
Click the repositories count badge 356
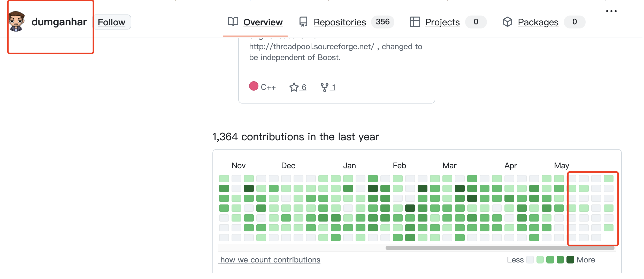382,22
